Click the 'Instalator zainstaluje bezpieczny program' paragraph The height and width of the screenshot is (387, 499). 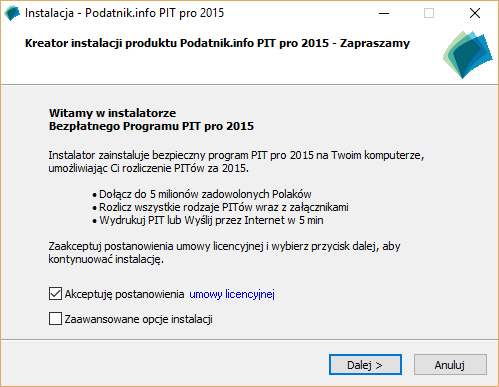click(236, 162)
